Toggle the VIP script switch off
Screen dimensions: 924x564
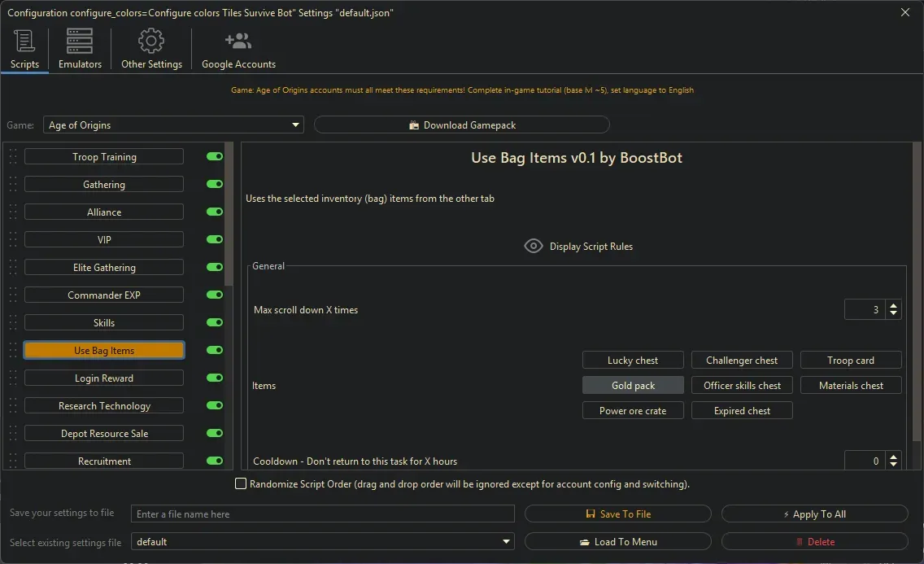[213, 239]
